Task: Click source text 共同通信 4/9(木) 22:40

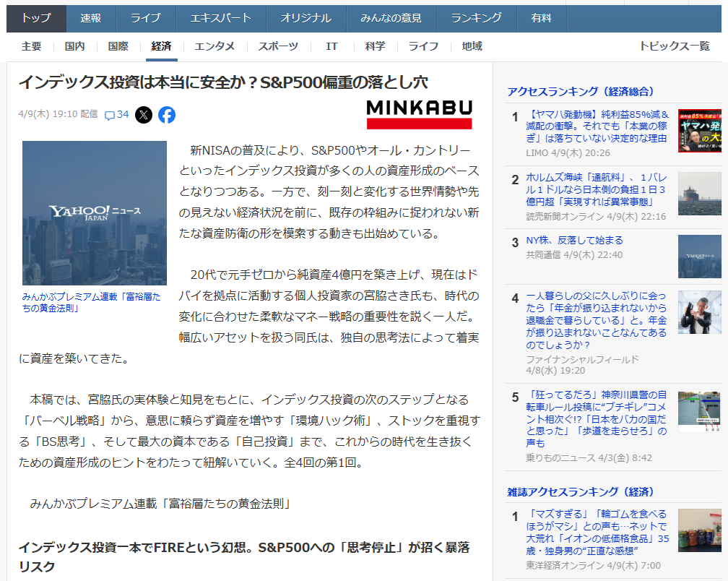Action: [574, 255]
